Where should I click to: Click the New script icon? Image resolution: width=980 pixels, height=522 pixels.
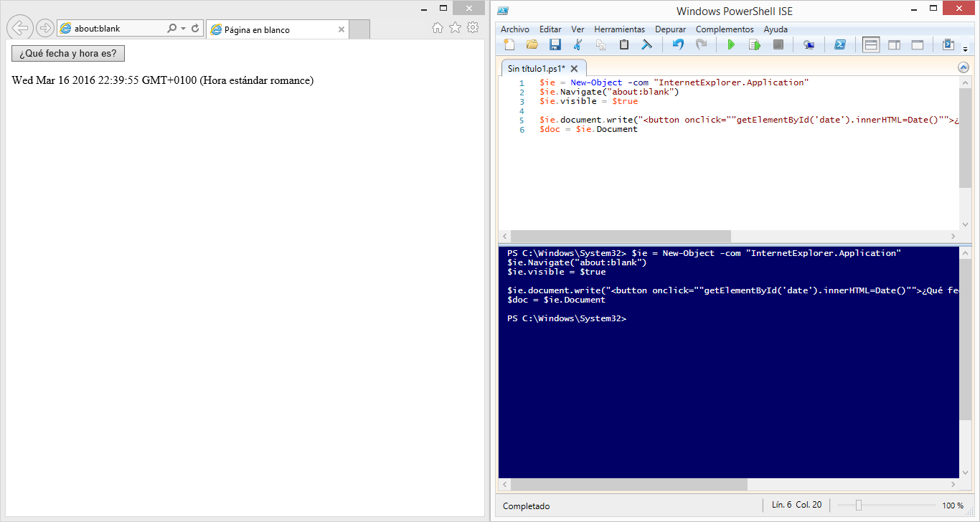(x=509, y=45)
